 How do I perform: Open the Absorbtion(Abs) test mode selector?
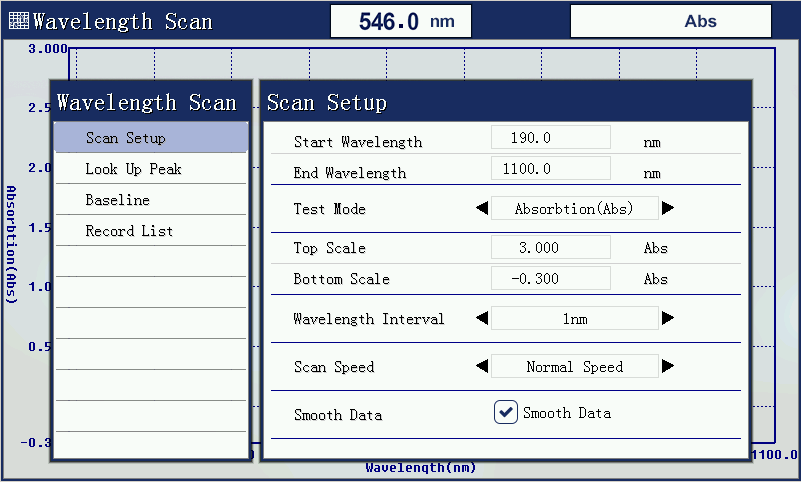[x=574, y=209]
